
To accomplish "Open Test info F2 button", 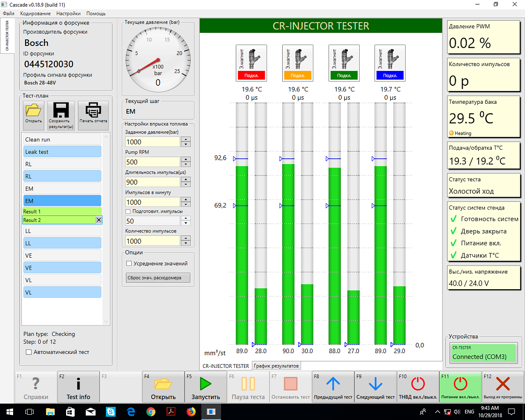I will [78, 387].
